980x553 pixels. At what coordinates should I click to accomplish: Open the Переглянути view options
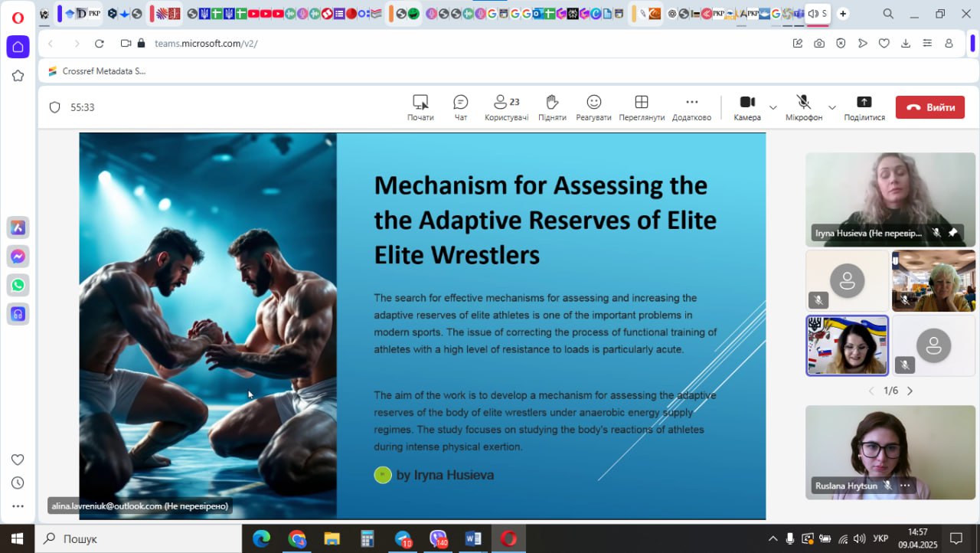pos(642,107)
